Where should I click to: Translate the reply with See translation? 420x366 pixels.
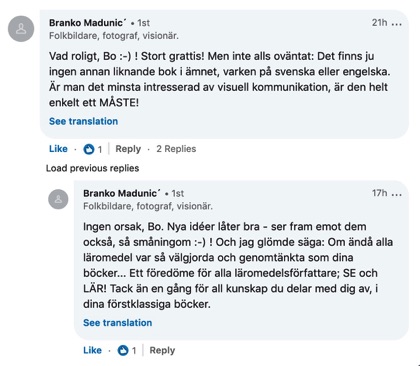coord(118,323)
